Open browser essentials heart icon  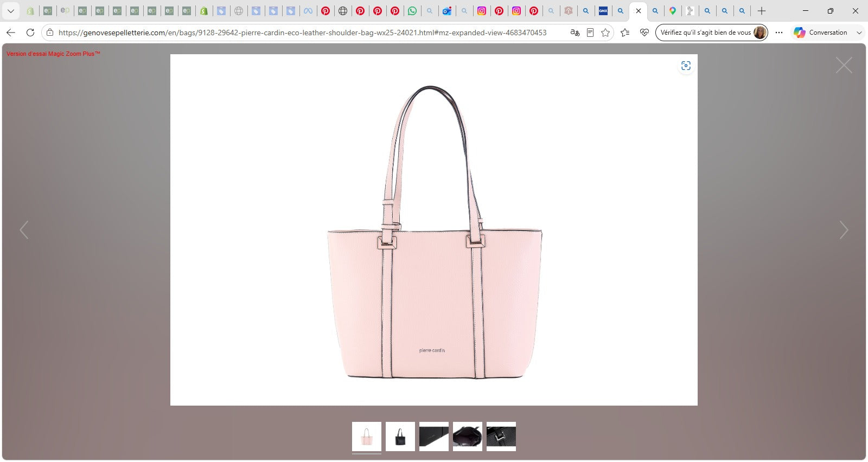(644, 33)
